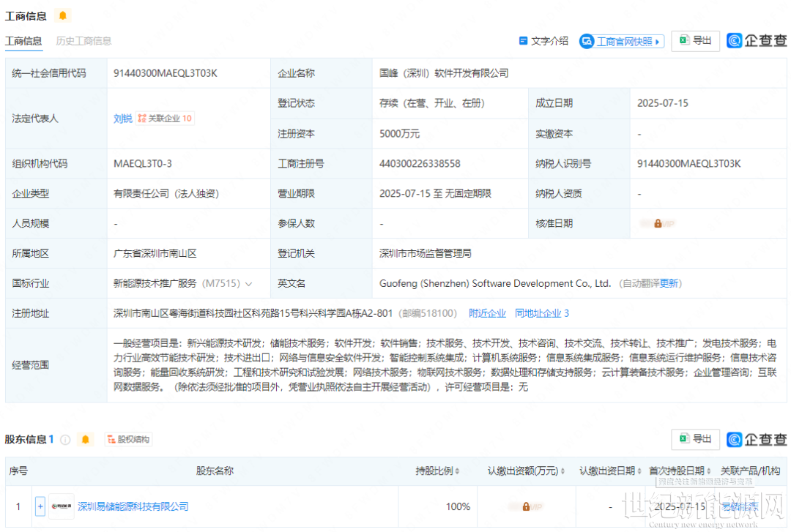Click Excel icon on lower 导出 button
791x532 pixels.
click(684, 438)
